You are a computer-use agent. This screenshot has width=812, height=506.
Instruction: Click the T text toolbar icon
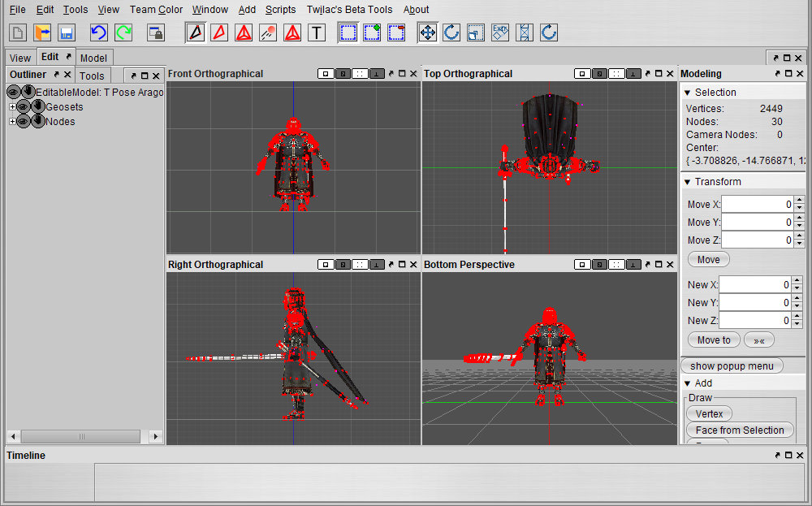click(317, 32)
